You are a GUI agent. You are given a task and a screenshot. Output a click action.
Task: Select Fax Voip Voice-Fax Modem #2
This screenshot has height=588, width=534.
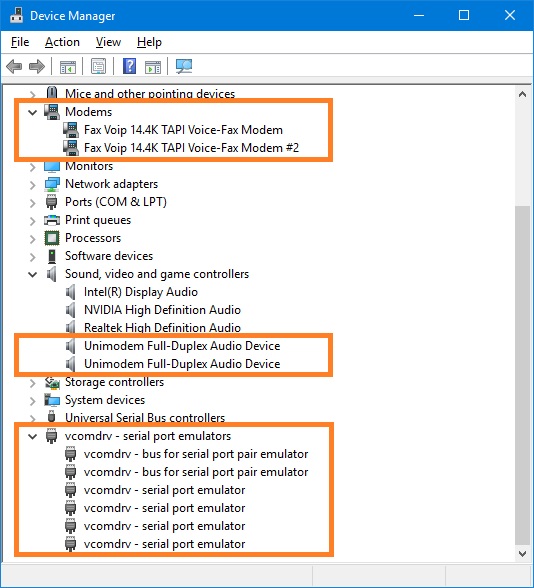pos(191,148)
